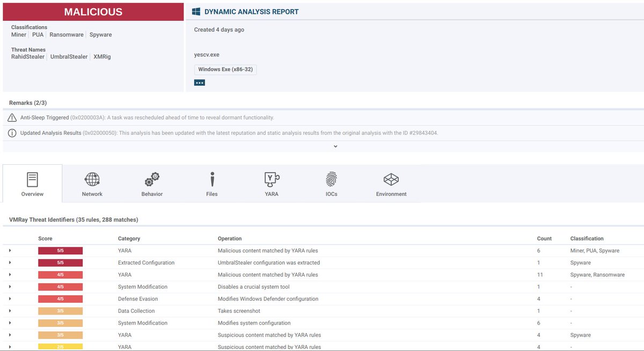Open the Behavior tab
The height and width of the screenshot is (351, 644).
click(x=152, y=184)
